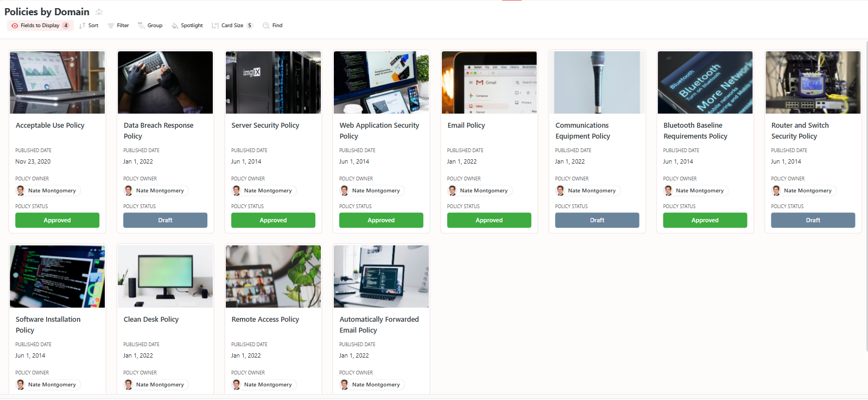Click Draft status on Data Breach Response Policy
Viewport: 868px width, 400px height.
[165, 220]
